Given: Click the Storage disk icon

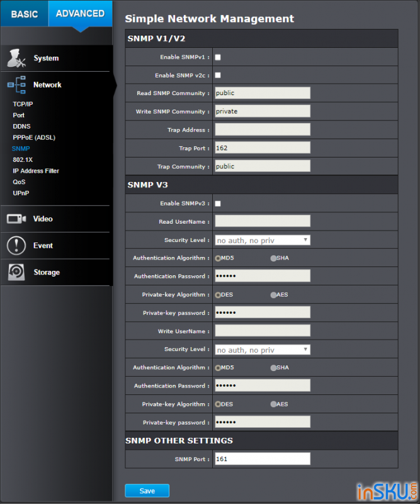Looking at the screenshot, I should coord(16,272).
